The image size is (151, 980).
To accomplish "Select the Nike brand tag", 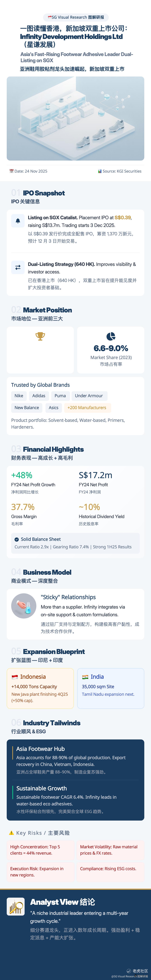I will 19,396.
